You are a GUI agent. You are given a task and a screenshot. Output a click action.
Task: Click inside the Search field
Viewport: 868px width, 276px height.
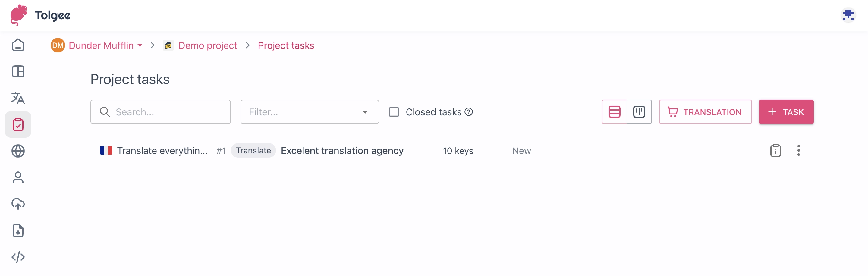coord(160,111)
